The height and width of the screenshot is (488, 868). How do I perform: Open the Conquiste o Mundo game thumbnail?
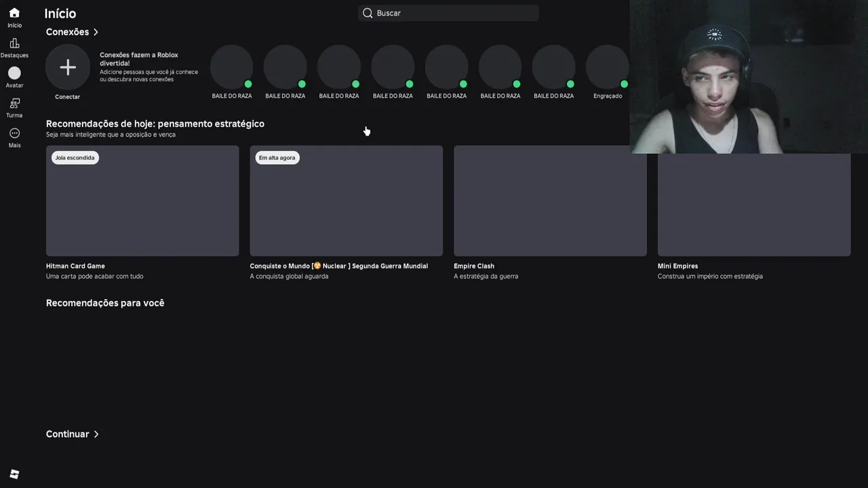[347, 201]
